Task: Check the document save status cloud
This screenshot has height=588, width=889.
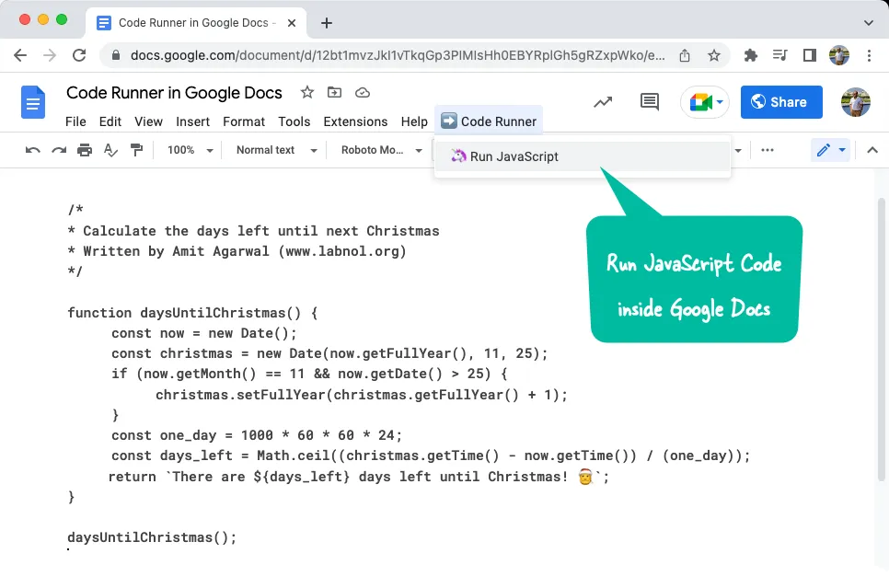Action: pyautogui.click(x=361, y=92)
